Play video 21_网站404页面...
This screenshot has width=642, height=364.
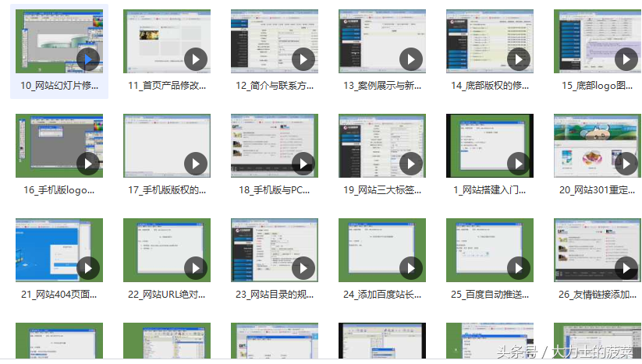(x=88, y=268)
